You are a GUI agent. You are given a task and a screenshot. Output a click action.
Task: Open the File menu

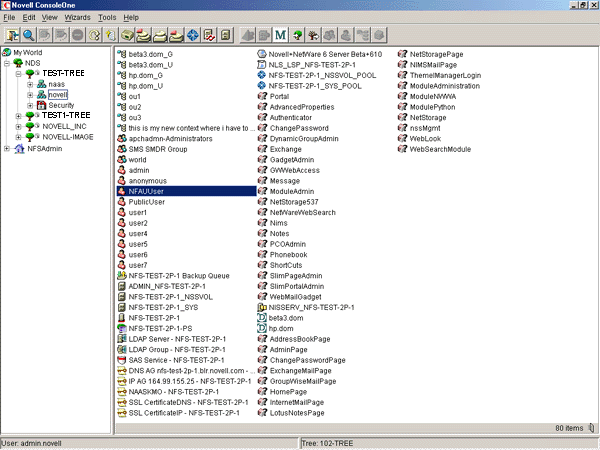(9, 18)
